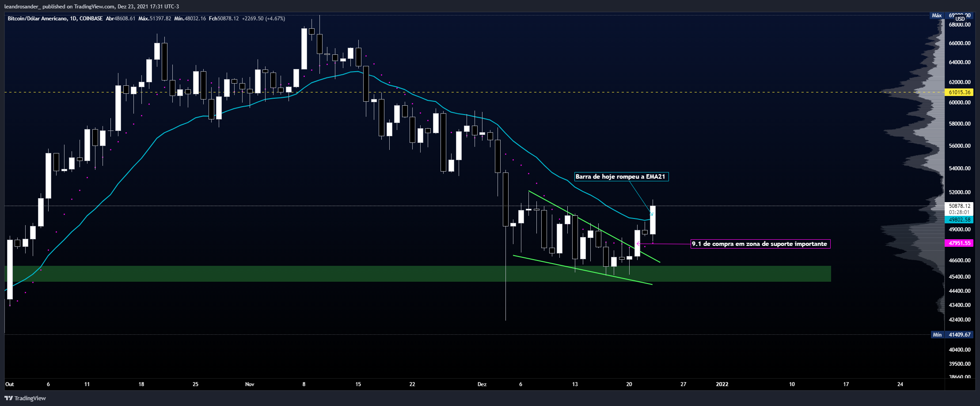Click the USD currency label on price axis
This screenshot has height=406, width=980.
tap(960, 19)
